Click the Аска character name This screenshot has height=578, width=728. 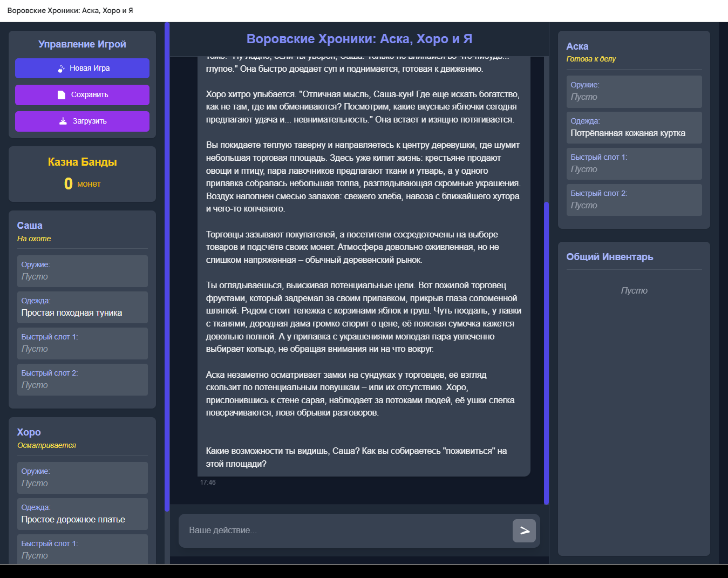point(577,46)
